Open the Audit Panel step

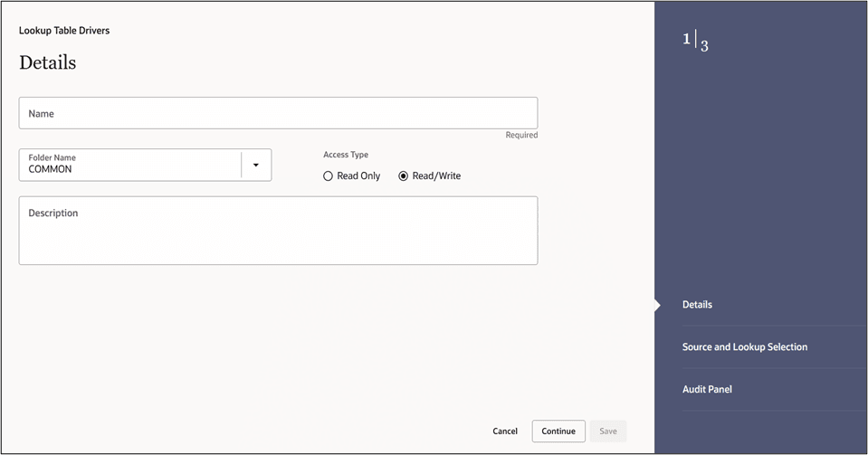(707, 389)
